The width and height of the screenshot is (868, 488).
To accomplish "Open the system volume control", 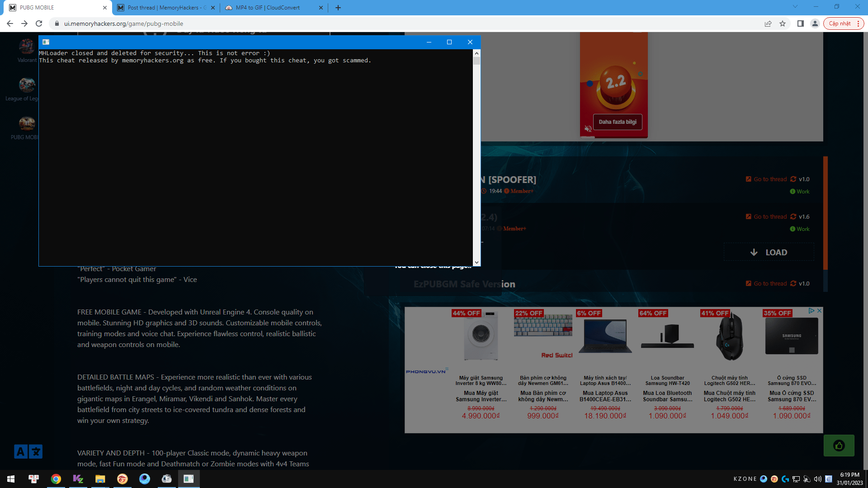I will 818,479.
